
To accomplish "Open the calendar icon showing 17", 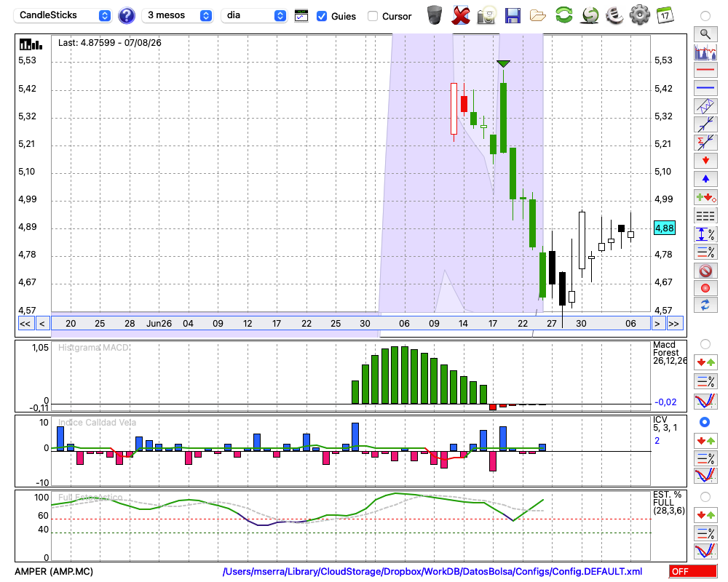I will point(665,15).
